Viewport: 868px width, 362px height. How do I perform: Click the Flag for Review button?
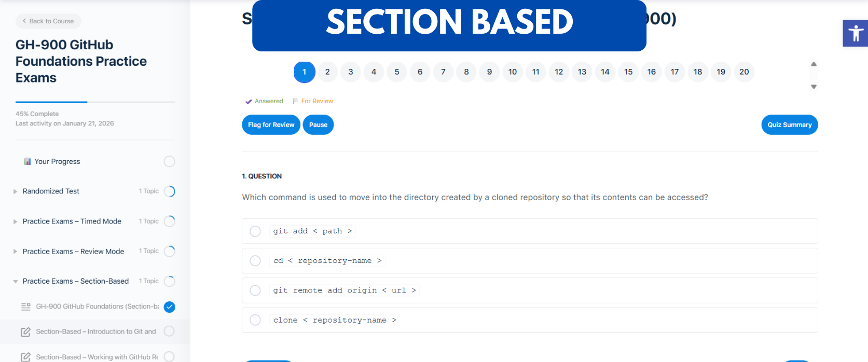point(271,125)
